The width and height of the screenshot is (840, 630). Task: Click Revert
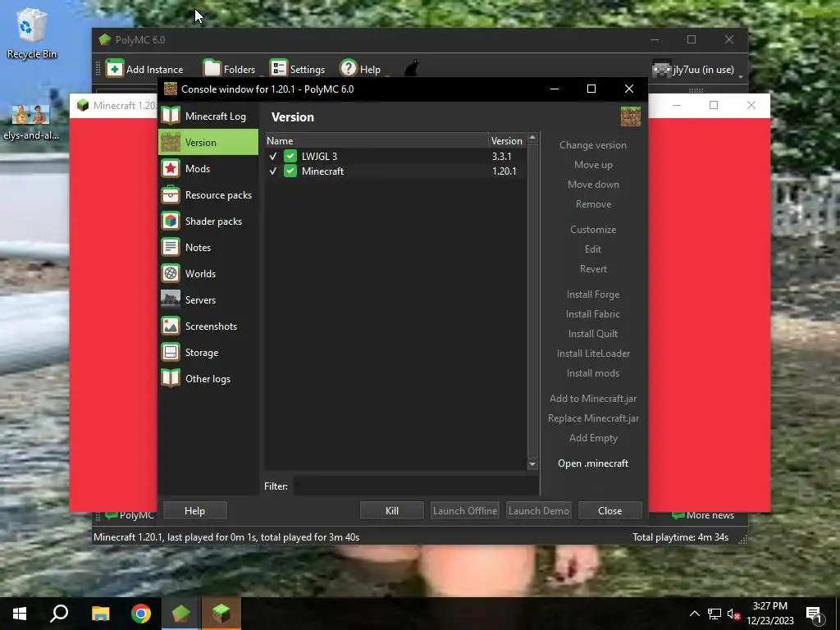pyautogui.click(x=593, y=269)
